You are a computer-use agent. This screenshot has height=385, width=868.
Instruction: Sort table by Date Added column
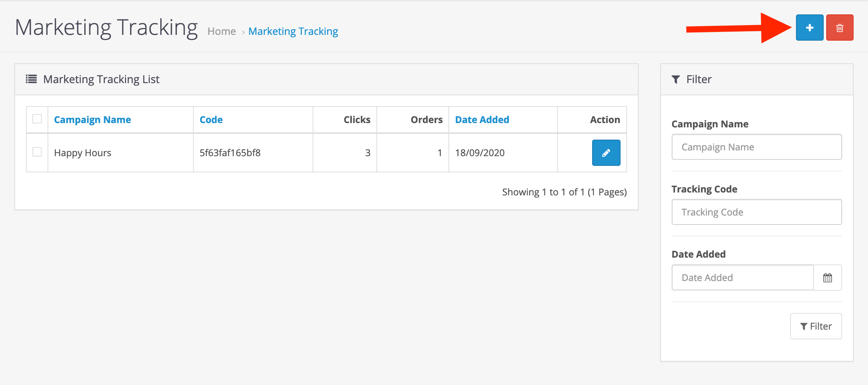482,120
